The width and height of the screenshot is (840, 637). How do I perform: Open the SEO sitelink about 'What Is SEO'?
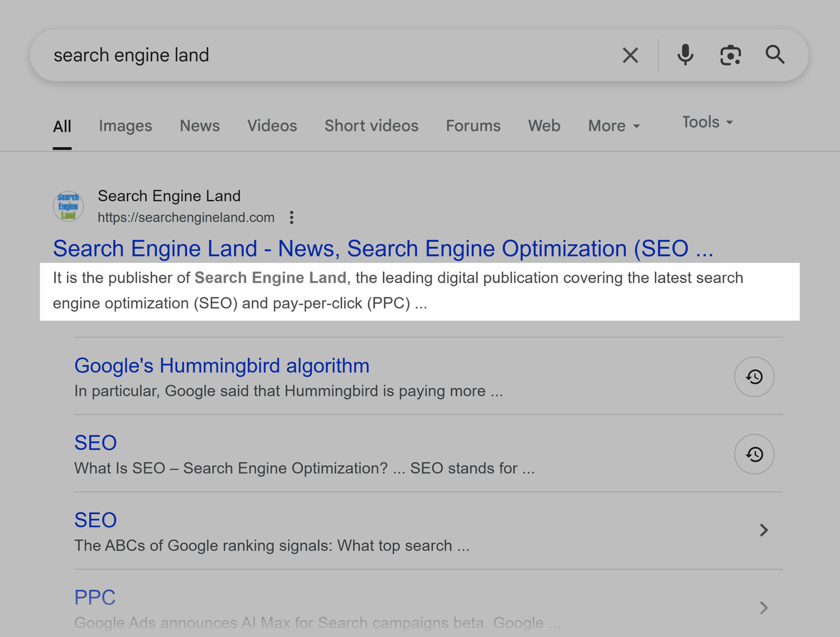coord(96,442)
